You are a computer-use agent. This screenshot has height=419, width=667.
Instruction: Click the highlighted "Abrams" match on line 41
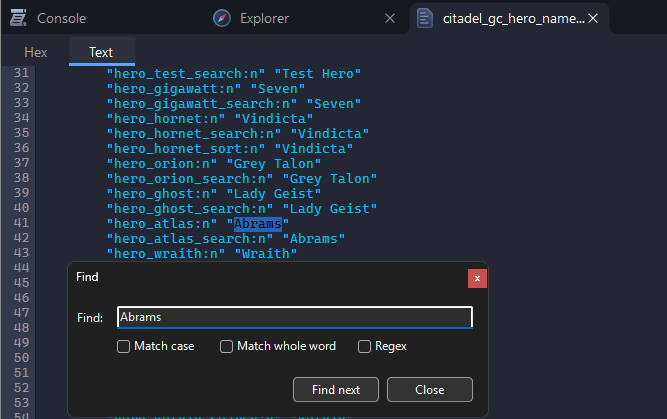[258, 224]
